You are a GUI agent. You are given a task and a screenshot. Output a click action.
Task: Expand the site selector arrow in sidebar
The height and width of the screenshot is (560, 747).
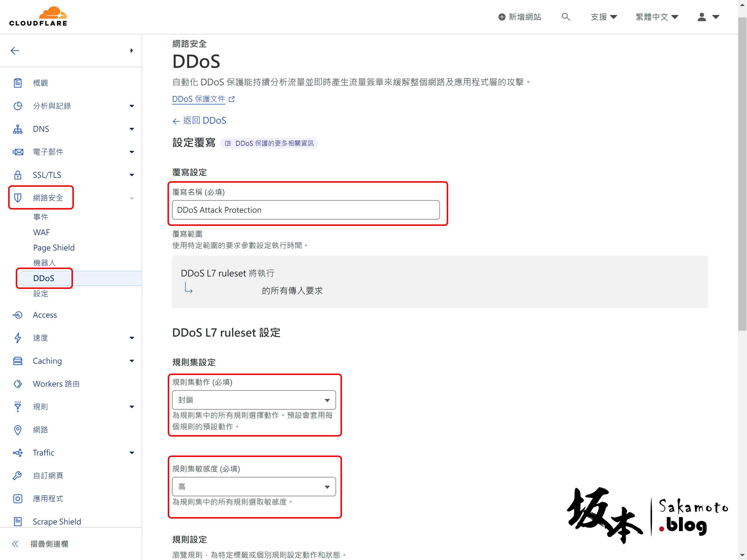[x=132, y=51]
